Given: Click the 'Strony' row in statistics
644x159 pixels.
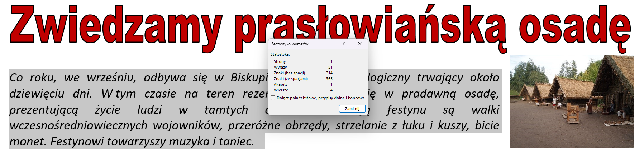Looking at the screenshot, I should click(x=303, y=61).
